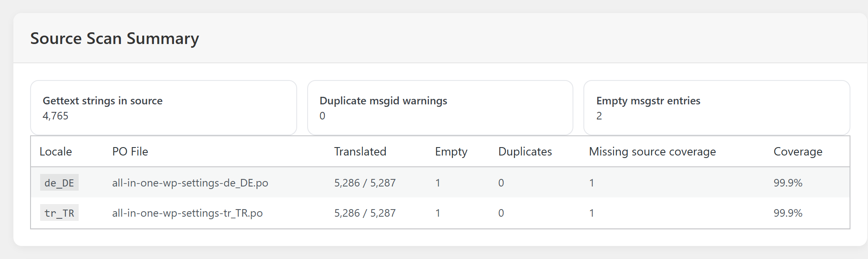Click the Missing source coverage column header
Screen dimensions: 868x259
tap(652, 152)
